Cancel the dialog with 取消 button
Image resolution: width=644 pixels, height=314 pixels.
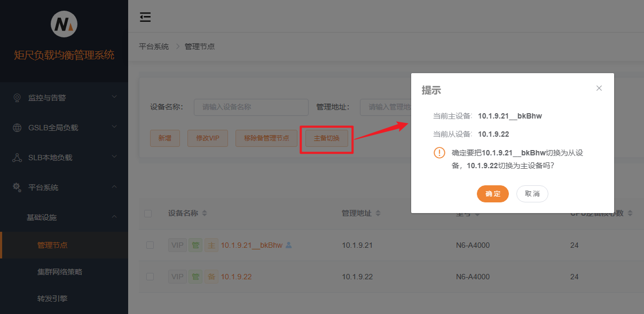click(x=532, y=194)
